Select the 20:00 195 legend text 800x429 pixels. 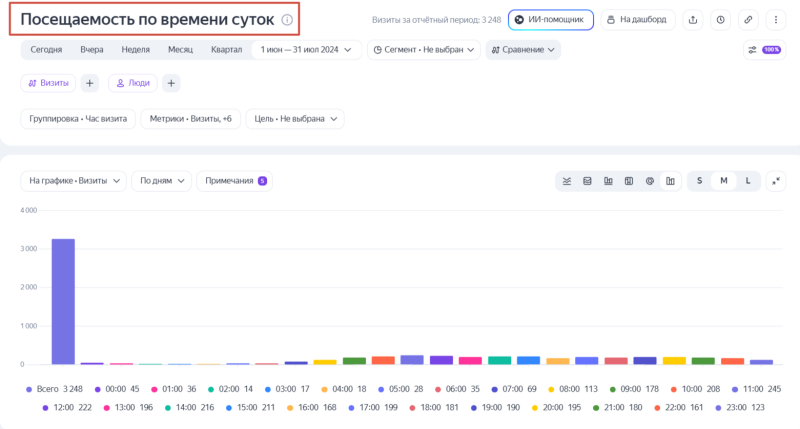click(x=562, y=408)
